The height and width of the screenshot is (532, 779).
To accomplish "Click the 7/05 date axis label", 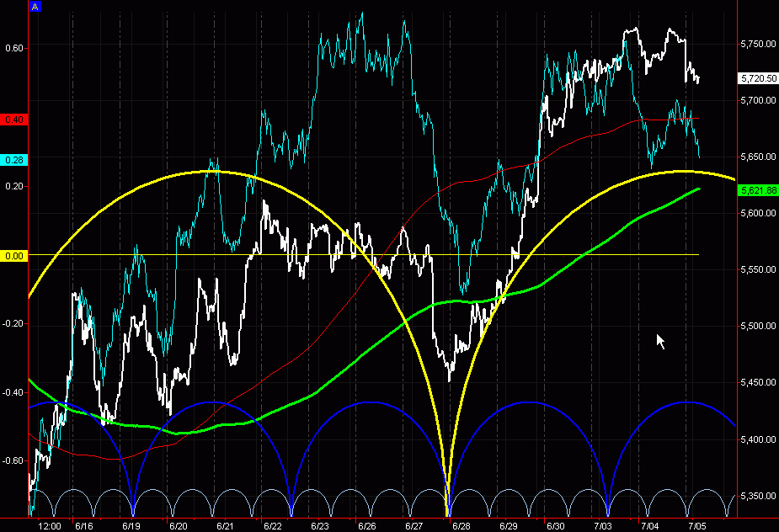I will (697, 527).
